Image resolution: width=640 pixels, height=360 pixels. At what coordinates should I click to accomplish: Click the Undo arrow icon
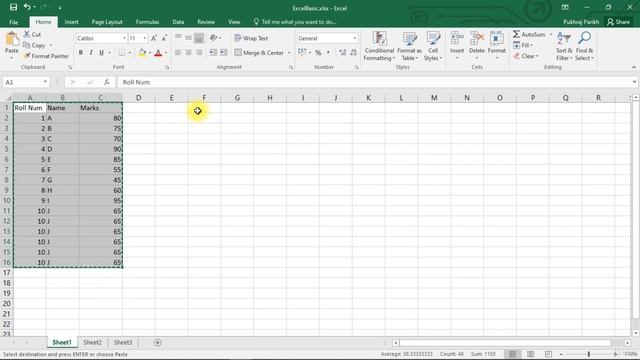coord(27,7)
